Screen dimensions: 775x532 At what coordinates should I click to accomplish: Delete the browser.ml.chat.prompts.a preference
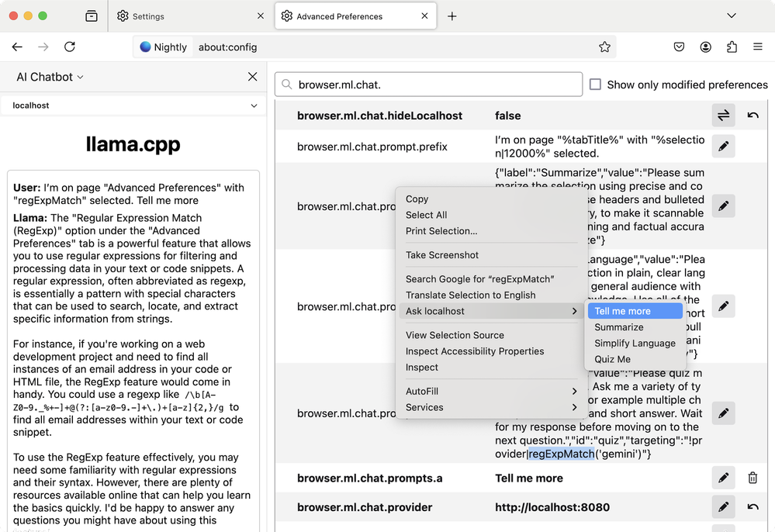click(x=753, y=478)
